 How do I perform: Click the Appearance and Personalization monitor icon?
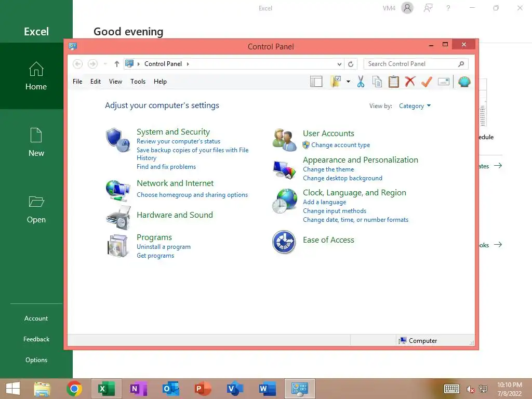[x=284, y=170]
